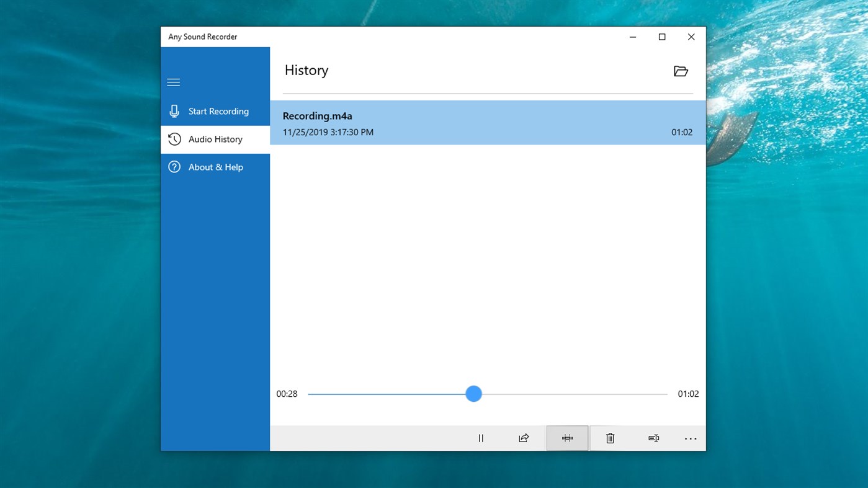Click the 00:28 elapsed time label
Screen dimensions: 868x488
pos(287,394)
